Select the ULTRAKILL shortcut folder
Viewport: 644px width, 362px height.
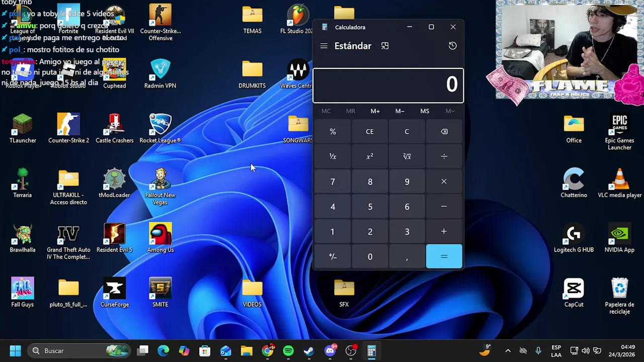[68, 187]
